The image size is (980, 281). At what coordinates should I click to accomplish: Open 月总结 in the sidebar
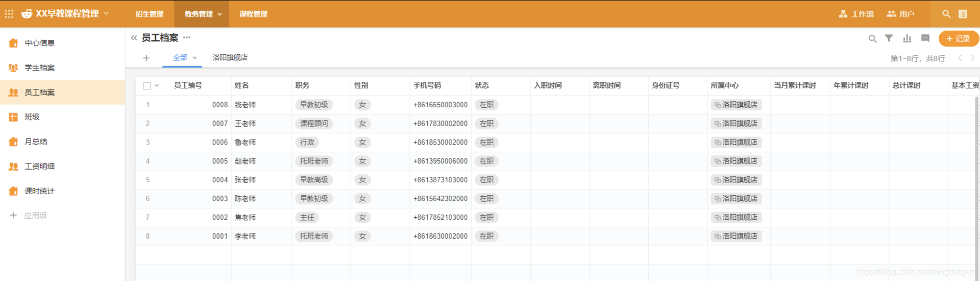click(x=62, y=142)
